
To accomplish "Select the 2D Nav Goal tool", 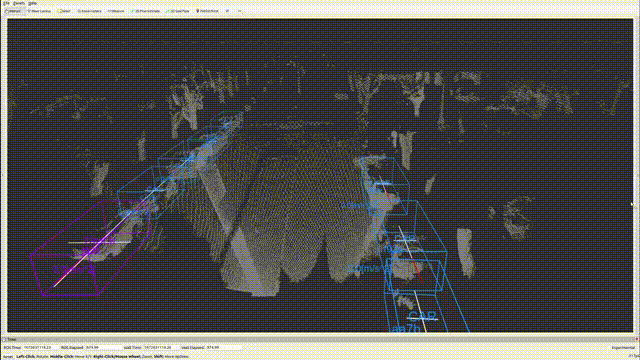I will pos(178,11).
